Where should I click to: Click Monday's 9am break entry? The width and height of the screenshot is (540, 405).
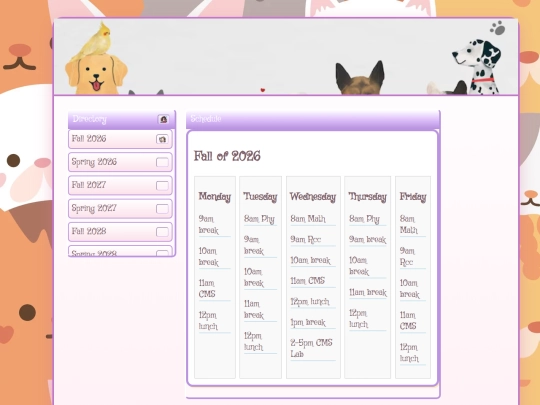215,225
